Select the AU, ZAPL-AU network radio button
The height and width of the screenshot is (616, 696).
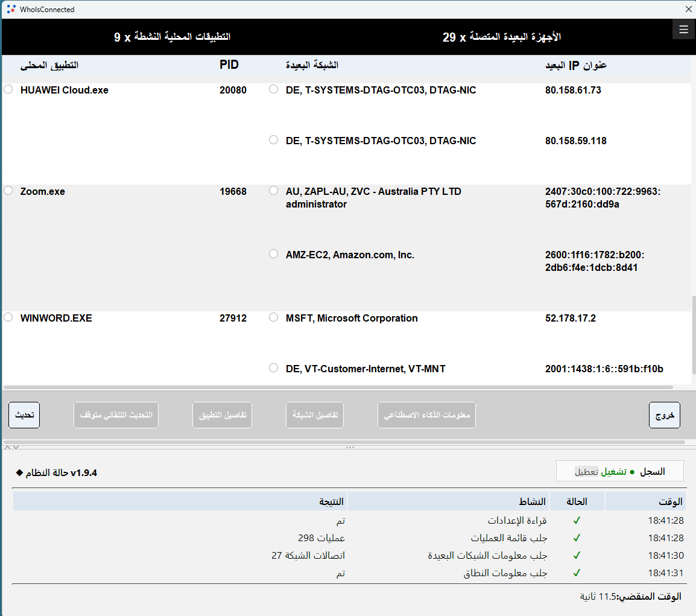click(273, 191)
